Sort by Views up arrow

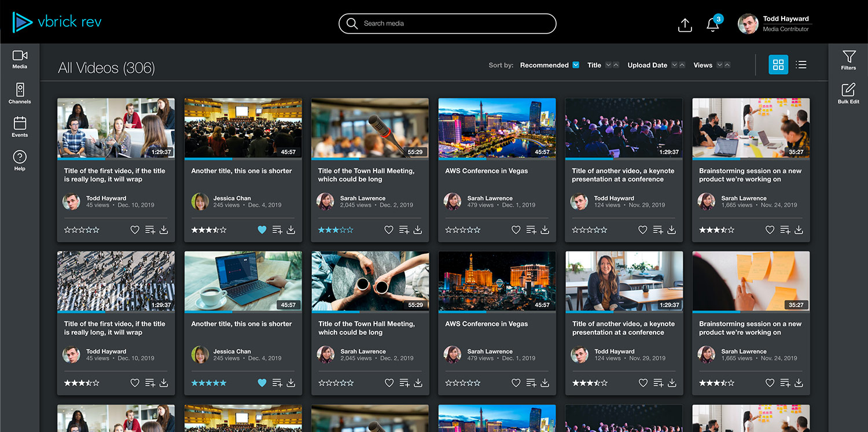[x=727, y=65]
